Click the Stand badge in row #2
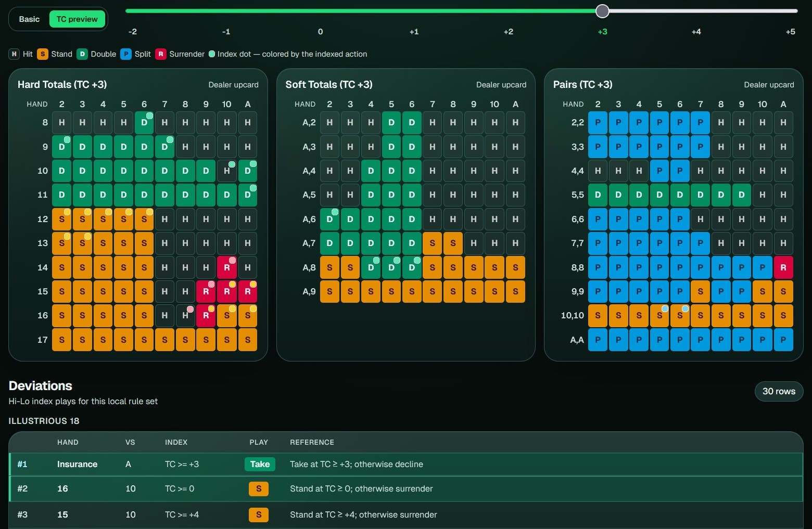This screenshot has width=812, height=529. [259, 488]
